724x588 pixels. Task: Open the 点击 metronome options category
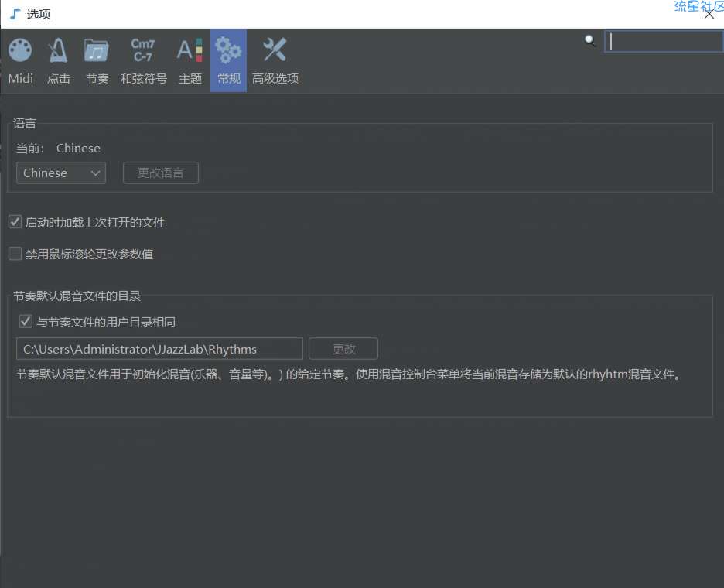point(59,61)
